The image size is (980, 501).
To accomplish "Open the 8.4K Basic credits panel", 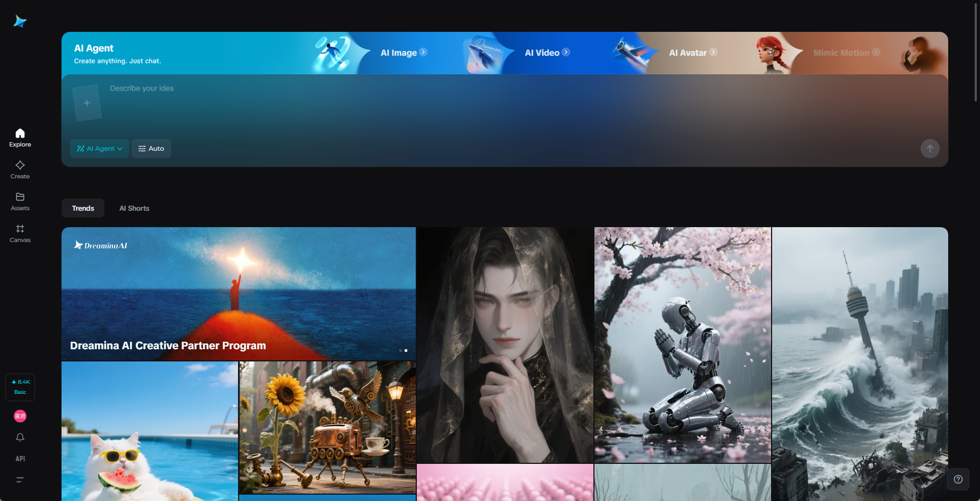I will pyautogui.click(x=20, y=387).
